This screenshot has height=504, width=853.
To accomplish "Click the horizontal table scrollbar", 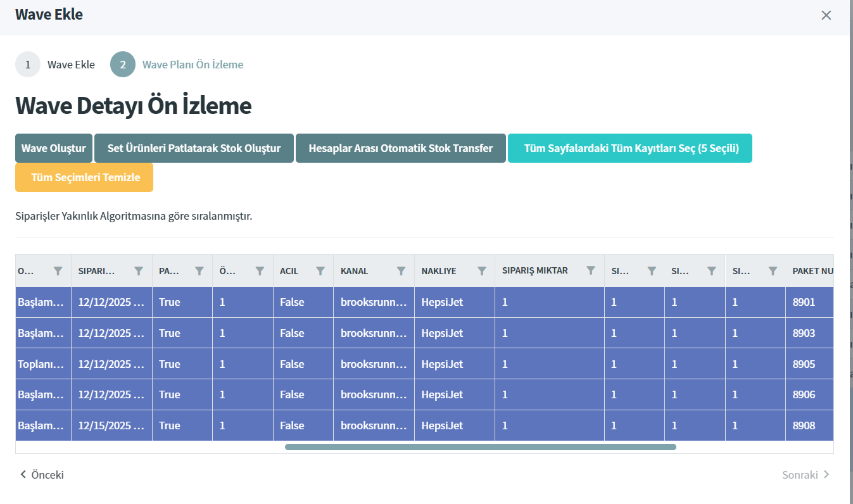I will 481,447.
